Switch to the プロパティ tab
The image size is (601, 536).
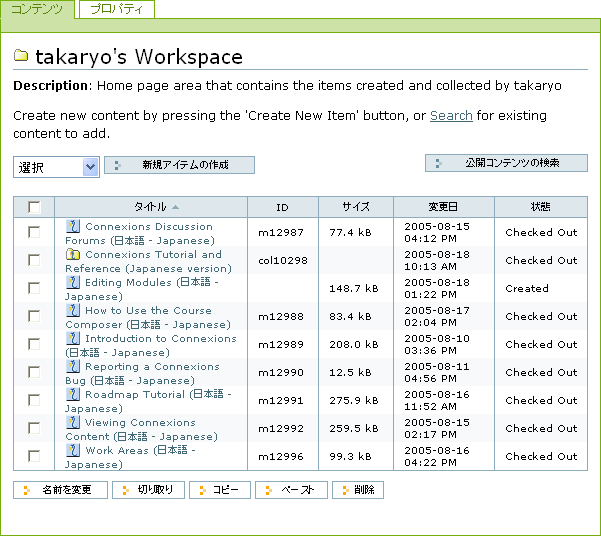tap(117, 9)
